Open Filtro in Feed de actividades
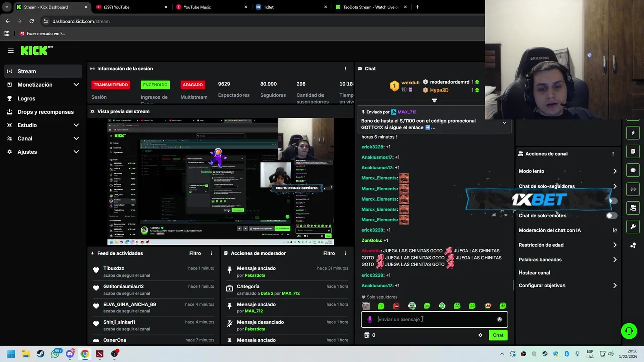 click(195, 253)
